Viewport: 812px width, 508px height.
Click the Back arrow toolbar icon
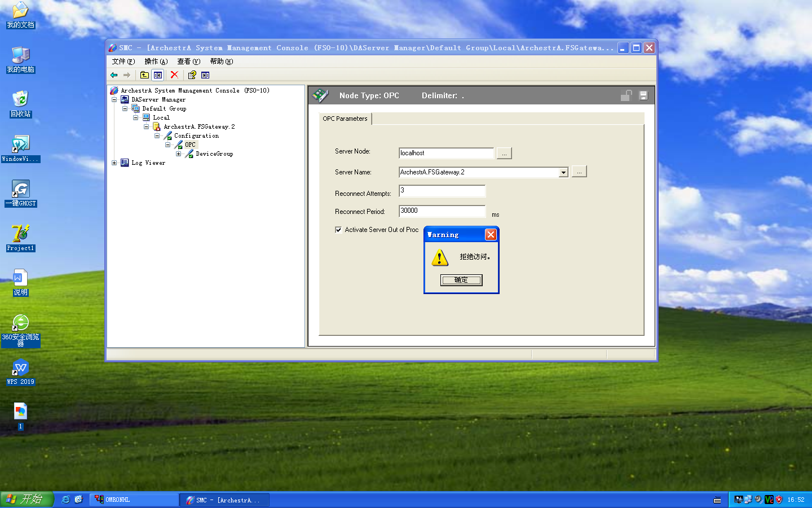(114, 75)
